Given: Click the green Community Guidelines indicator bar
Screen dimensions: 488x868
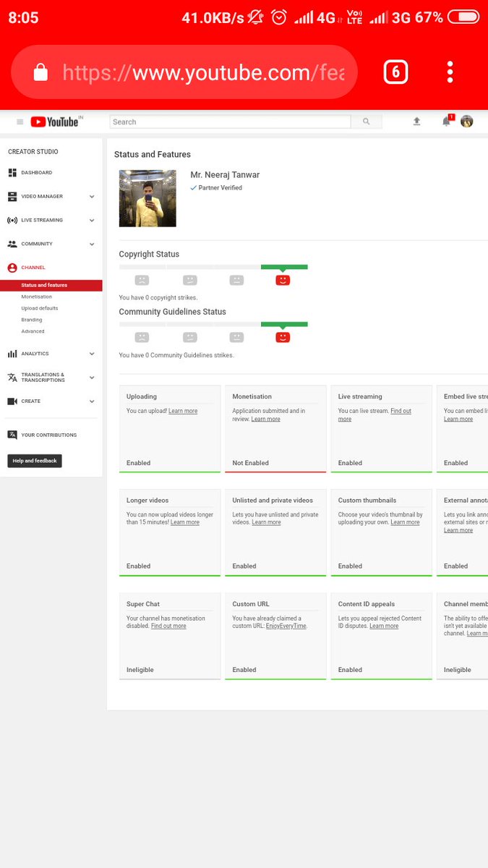Looking at the screenshot, I should point(284,324).
